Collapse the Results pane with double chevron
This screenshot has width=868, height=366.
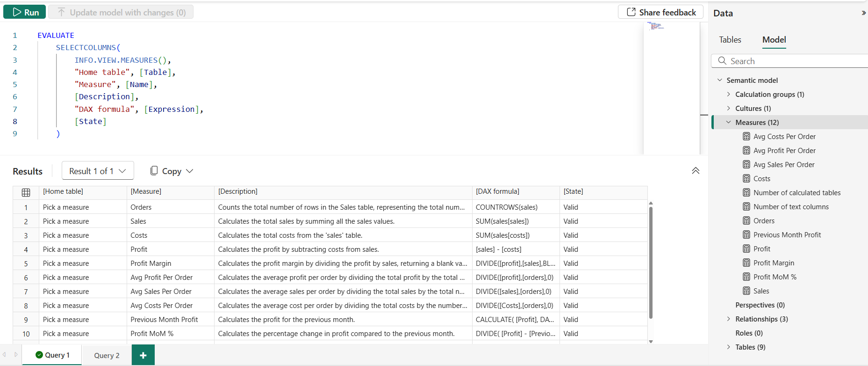(696, 171)
